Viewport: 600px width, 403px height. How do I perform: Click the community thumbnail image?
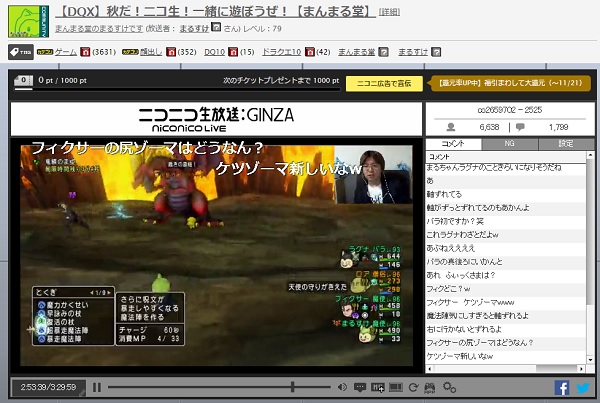tap(28, 21)
